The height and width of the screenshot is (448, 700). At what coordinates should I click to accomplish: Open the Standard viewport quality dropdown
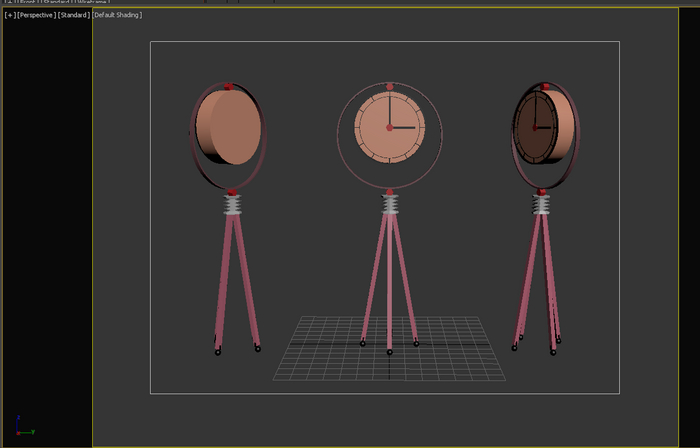tap(74, 16)
